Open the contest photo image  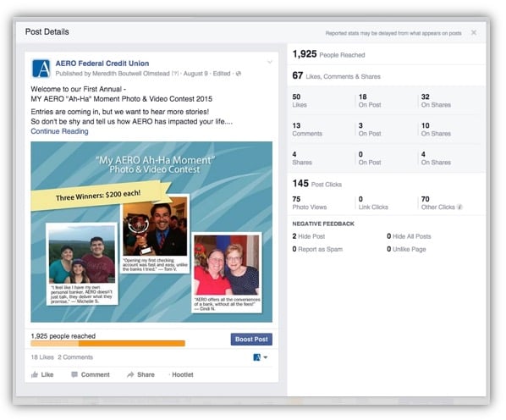(x=151, y=232)
